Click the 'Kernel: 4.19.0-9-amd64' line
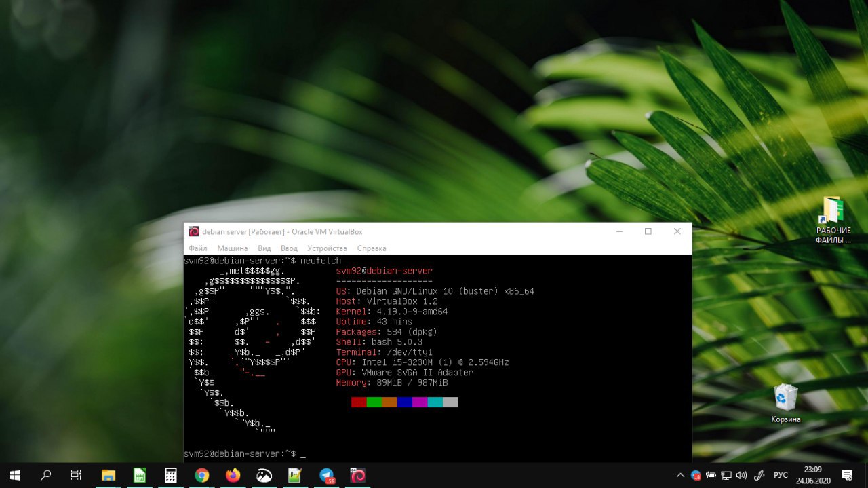 coord(392,312)
